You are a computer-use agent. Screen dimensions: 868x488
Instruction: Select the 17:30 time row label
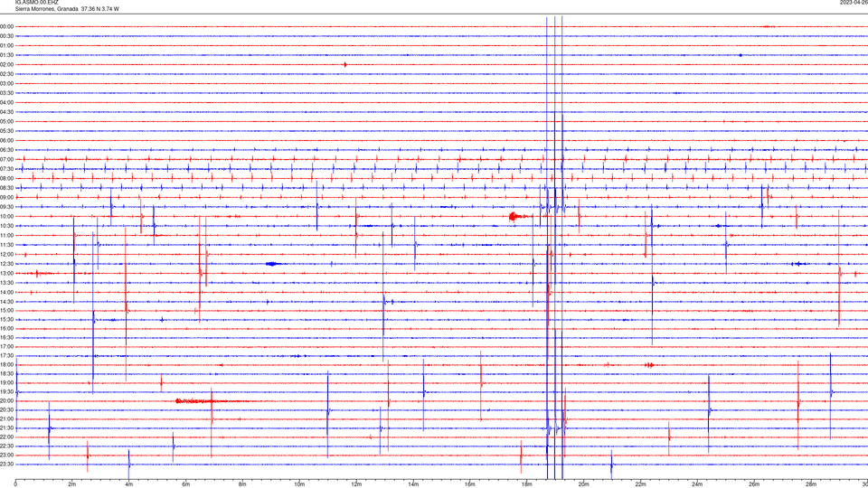(7, 356)
